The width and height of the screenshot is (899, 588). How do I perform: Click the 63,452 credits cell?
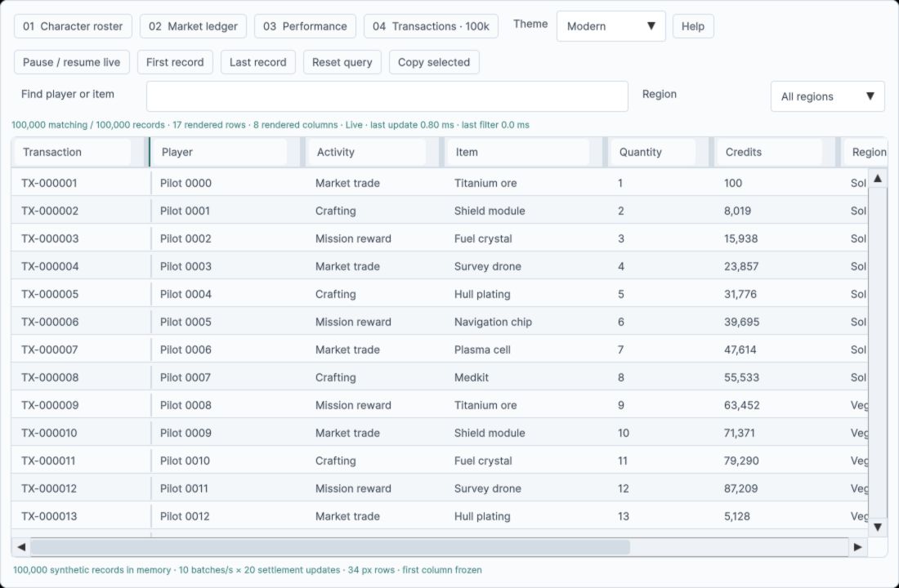tap(779, 406)
